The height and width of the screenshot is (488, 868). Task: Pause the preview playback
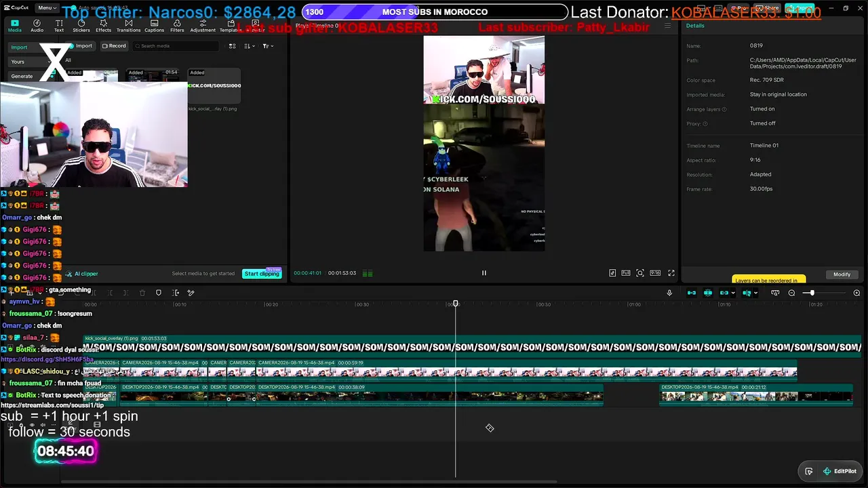(484, 273)
